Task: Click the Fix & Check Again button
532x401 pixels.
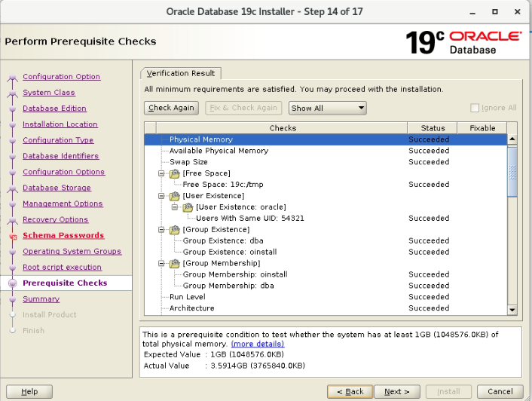Action: tap(243, 108)
